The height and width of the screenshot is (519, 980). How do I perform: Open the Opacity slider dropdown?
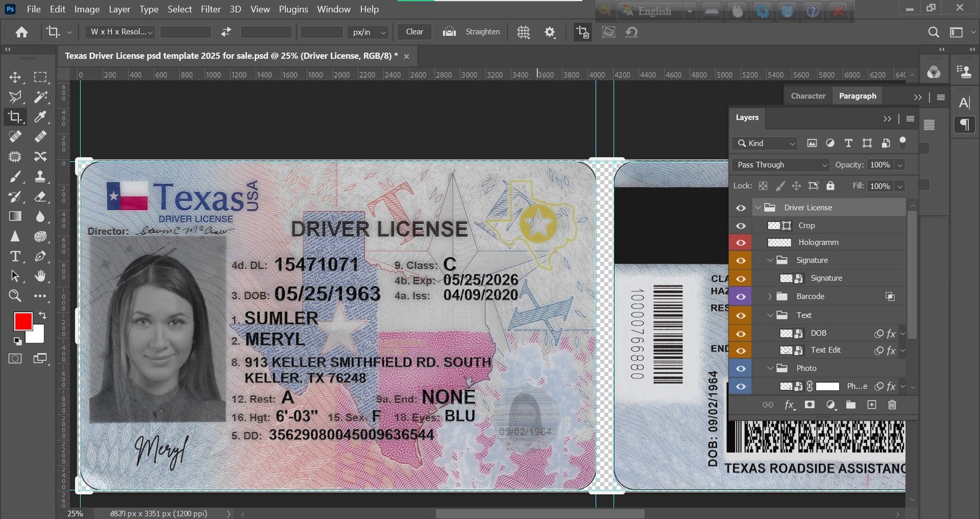(900, 165)
